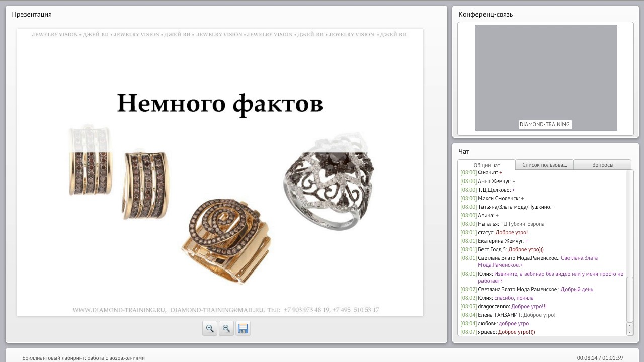Zoom out of the presentation slide

226,328
